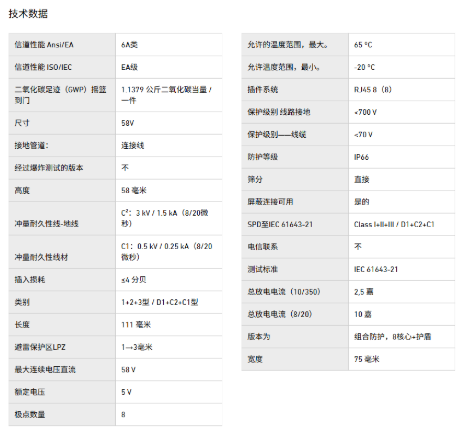Select the '连接线' value cell
The image size is (466, 436).
(169, 146)
